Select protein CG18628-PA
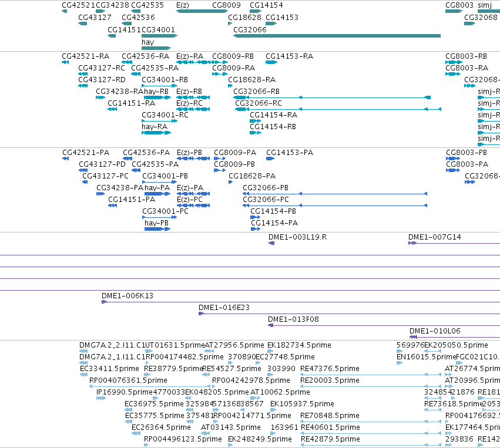The image size is (500, 448). click(x=252, y=176)
